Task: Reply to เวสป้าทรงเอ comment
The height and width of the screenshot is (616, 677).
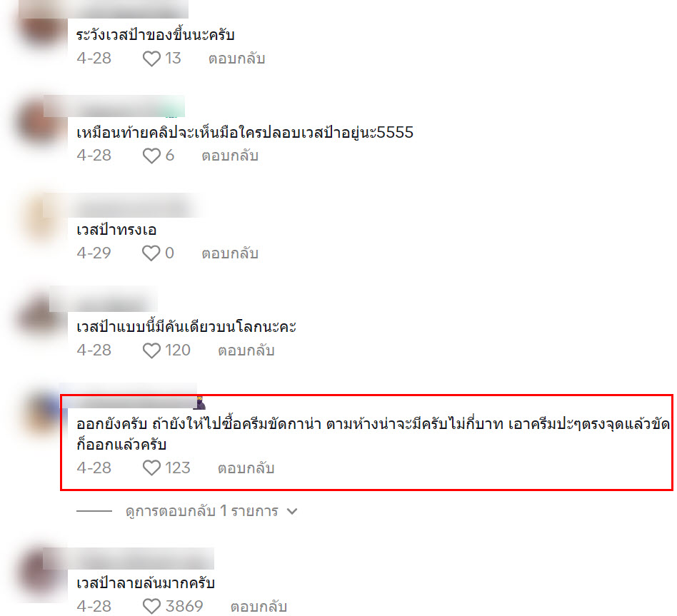Action: (x=230, y=253)
